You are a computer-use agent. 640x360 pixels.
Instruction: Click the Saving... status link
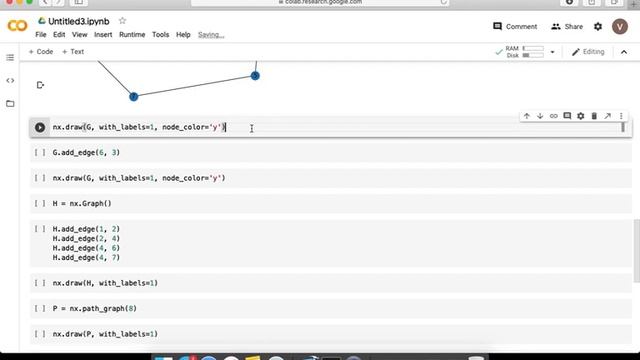211,35
